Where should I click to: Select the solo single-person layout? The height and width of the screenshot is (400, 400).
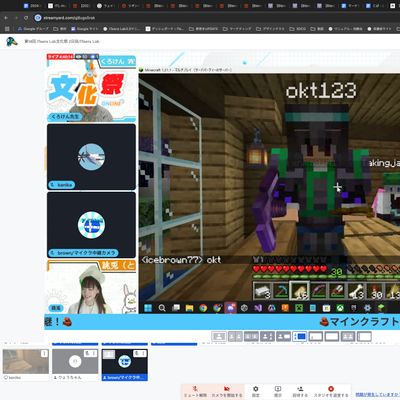pyautogui.click(x=219, y=336)
